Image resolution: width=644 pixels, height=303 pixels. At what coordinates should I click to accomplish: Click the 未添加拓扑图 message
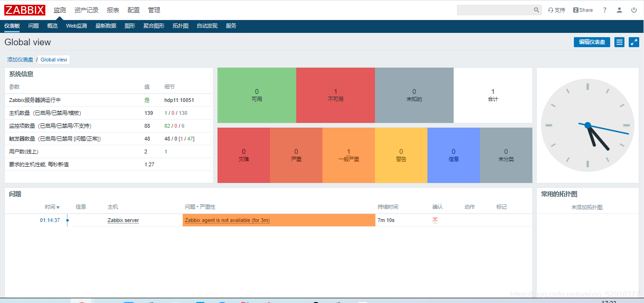point(587,208)
